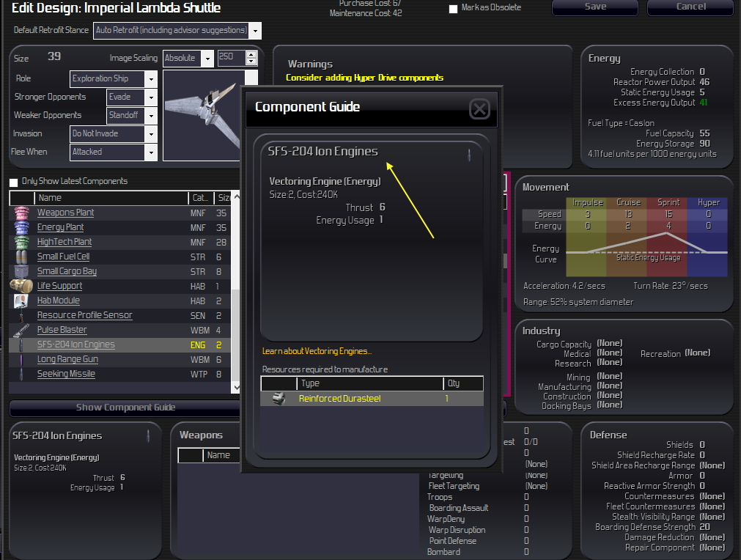Click the Hyper Drive warning message
741x560 pixels.
point(364,78)
